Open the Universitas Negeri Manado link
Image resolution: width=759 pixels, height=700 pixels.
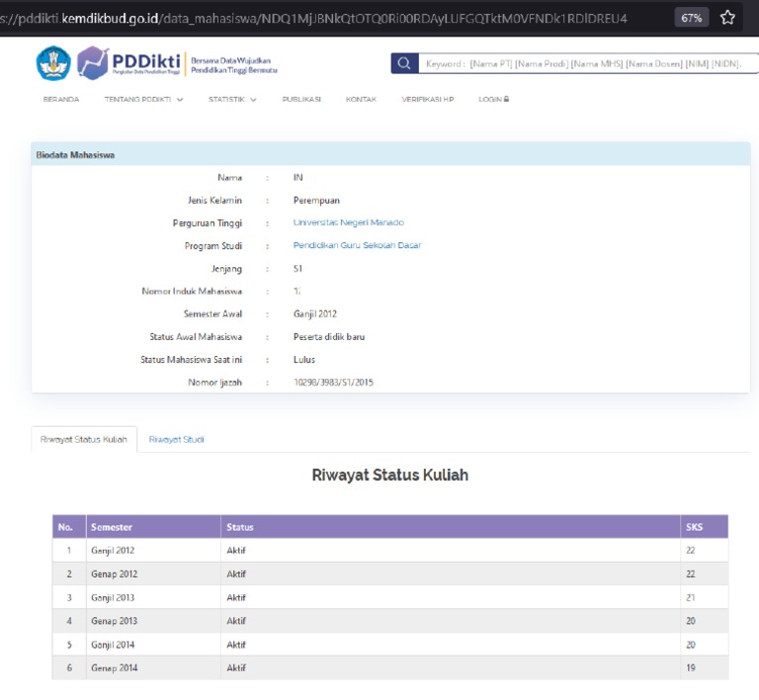(348, 222)
